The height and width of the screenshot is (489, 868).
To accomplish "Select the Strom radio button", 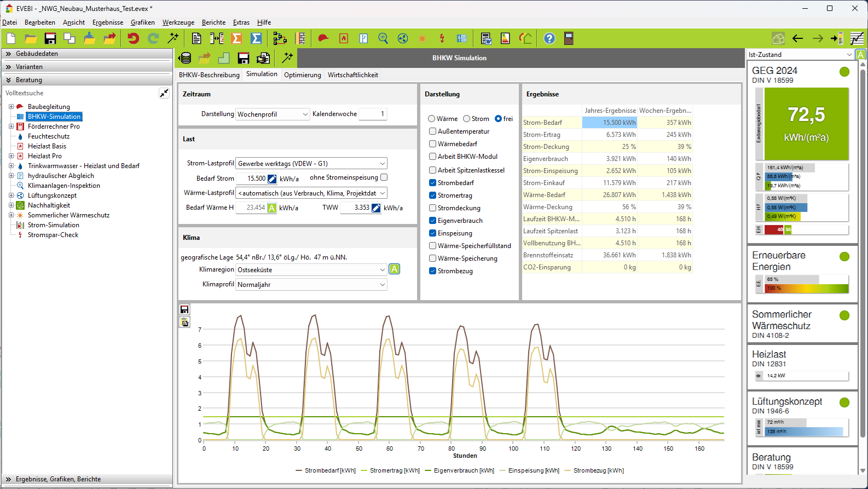I will point(467,119).
